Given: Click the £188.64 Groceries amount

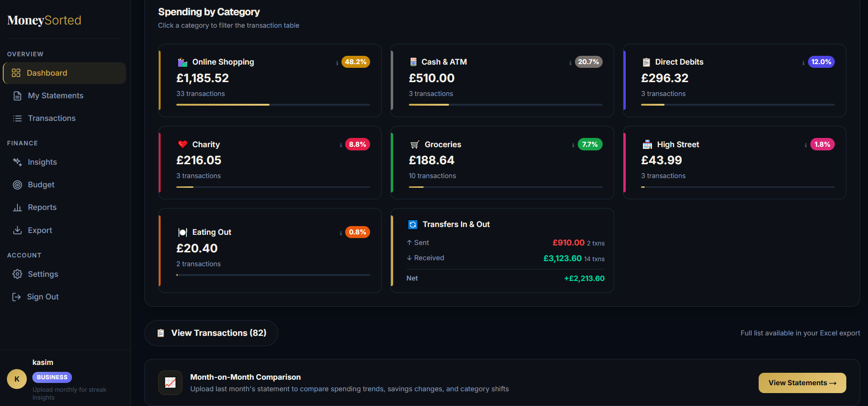Looking at the screenshot, I should tap(431, 160).
